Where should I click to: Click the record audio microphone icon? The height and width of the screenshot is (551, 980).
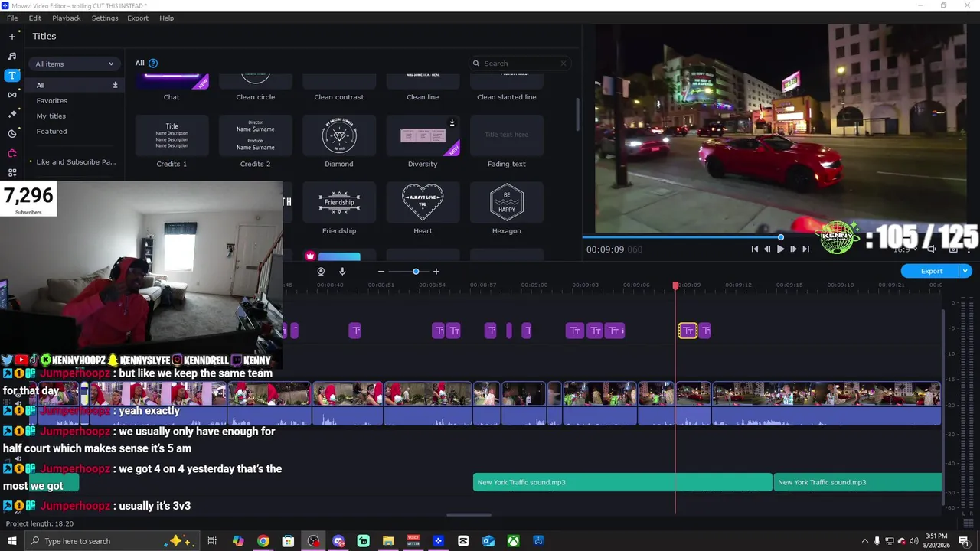[342, 271]
